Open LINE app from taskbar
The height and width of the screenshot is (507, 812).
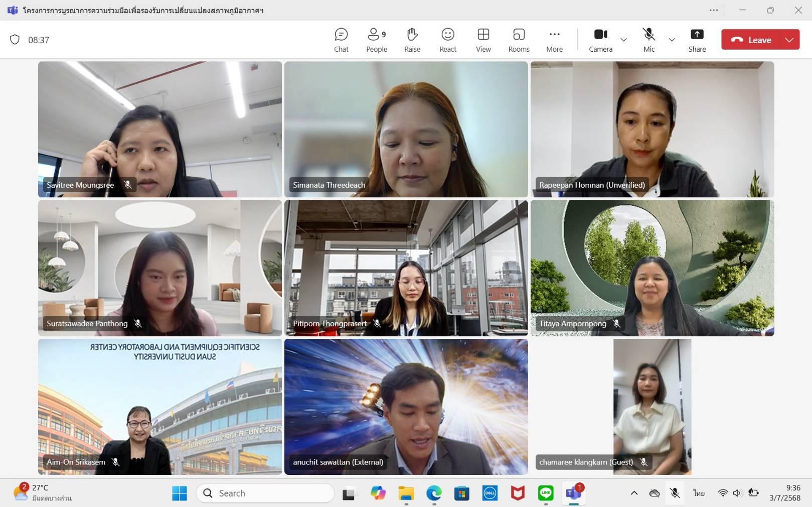(546, 493)
